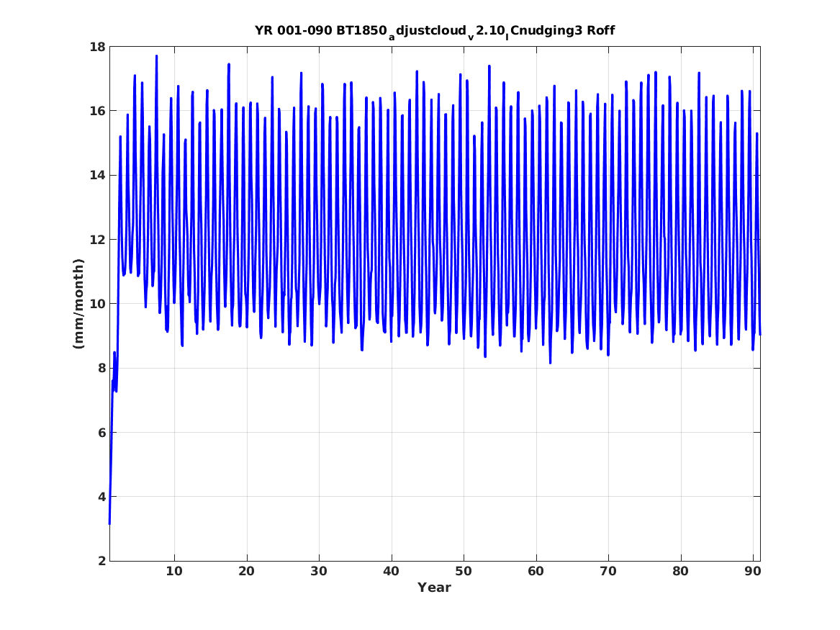
Task: Click the starting point of the blue line near 3 mm/month
Action: (x=109, y=523)
